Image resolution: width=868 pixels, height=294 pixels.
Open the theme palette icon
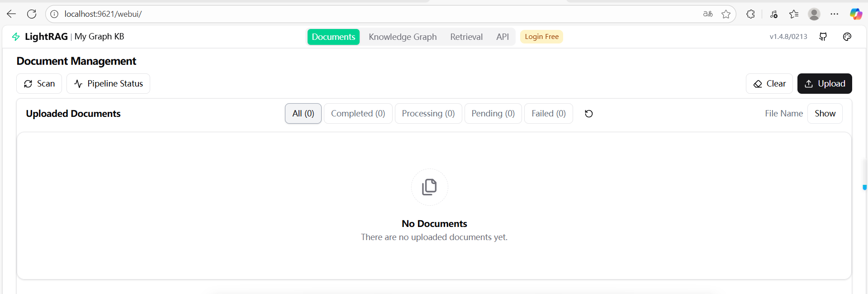pyautogui.click(x=847, y=37)
